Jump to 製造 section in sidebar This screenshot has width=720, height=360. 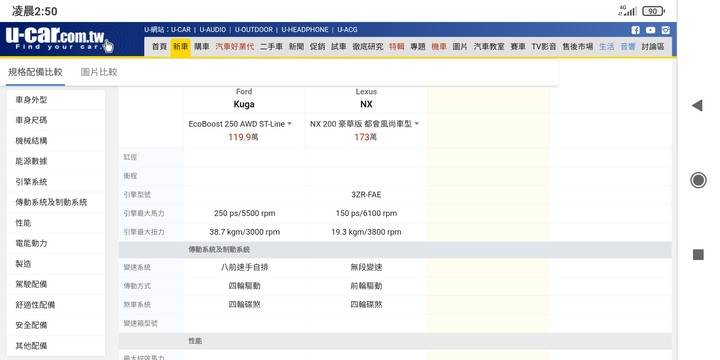(x=56, y=264)
